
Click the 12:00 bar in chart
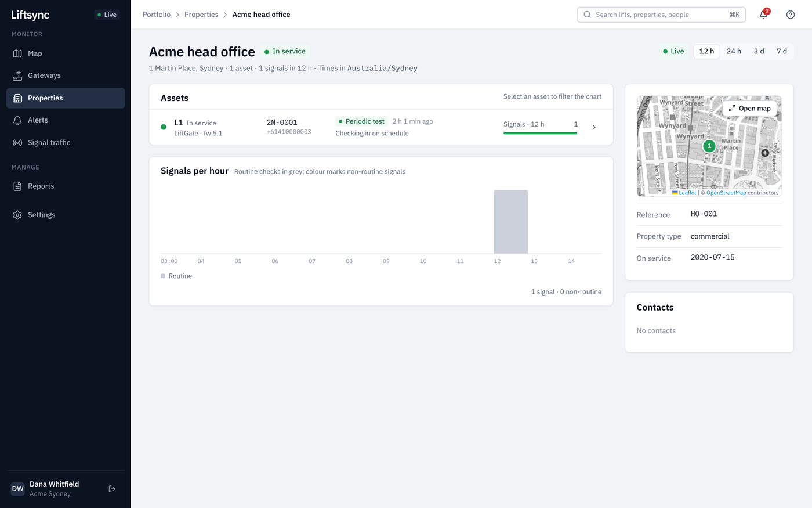point(511,222)
